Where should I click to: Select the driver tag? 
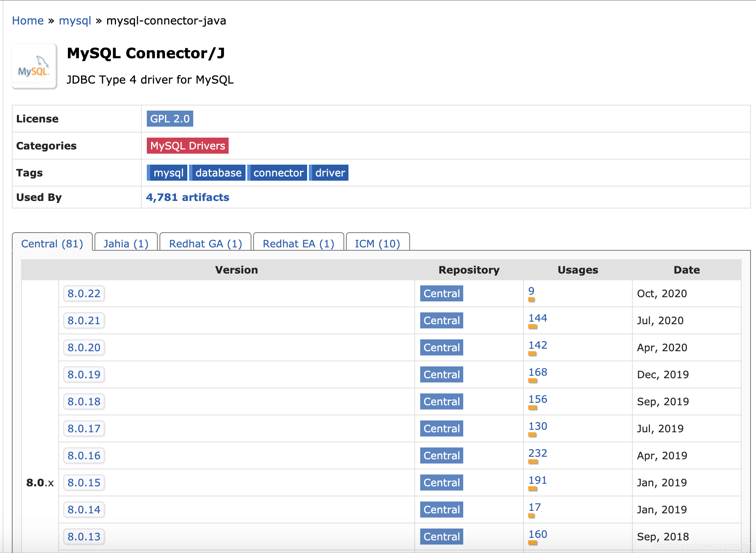(329, 173)
